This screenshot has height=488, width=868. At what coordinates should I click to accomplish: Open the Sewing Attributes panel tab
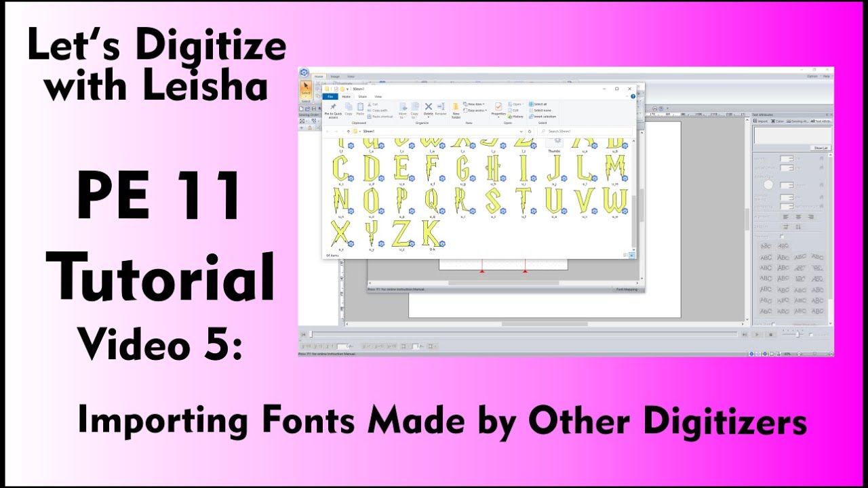pyautogui.click(x=797, y=121)
